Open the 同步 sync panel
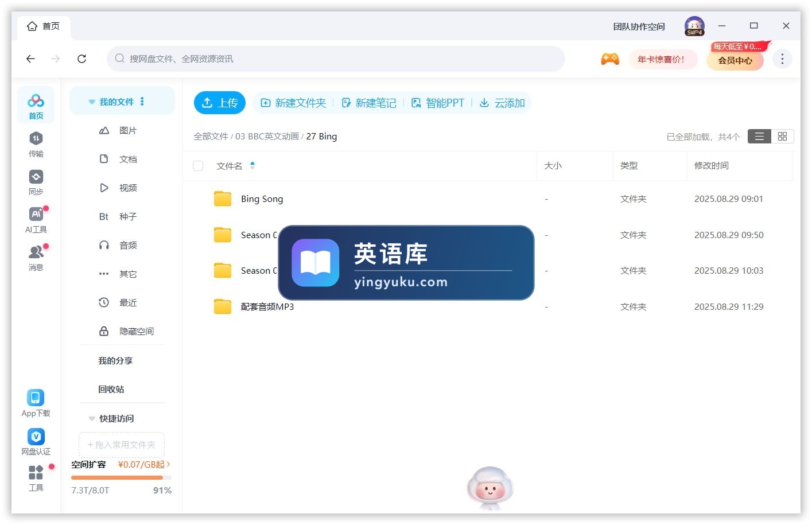Image resolution: width=812 pixels, height=525 pixels. pyautogui.click(x=36, y=182)
